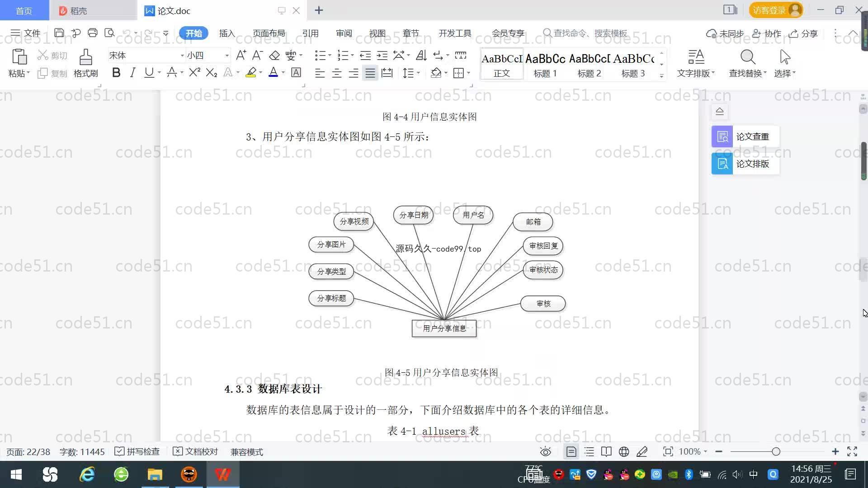Viewport: 868px width, 488px height.
Task: Increase paragraph indent
Action: pyautogui.click(x=382, y=55)
